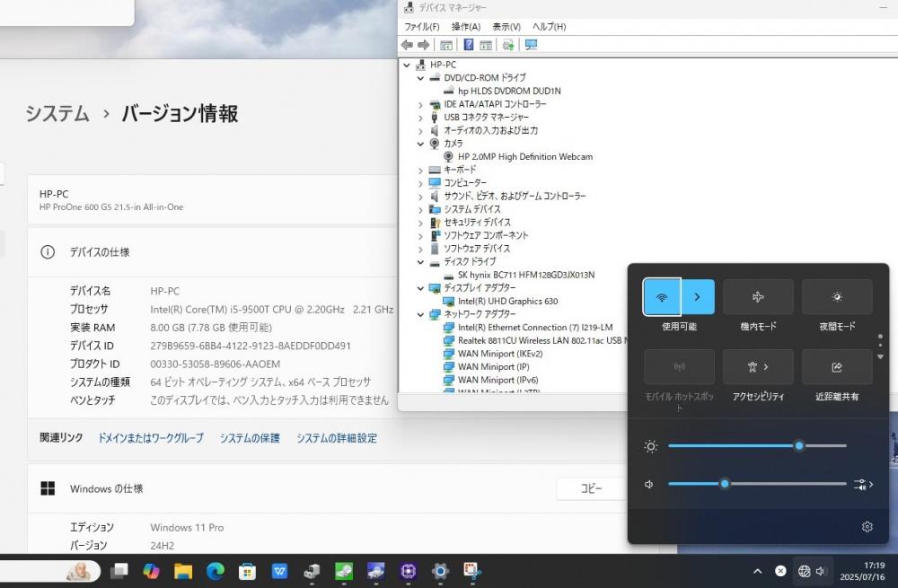This screenshot has width=898, height=588.
Task: Open clock showing 17:19 in taskbar
Action: [862, 571]
